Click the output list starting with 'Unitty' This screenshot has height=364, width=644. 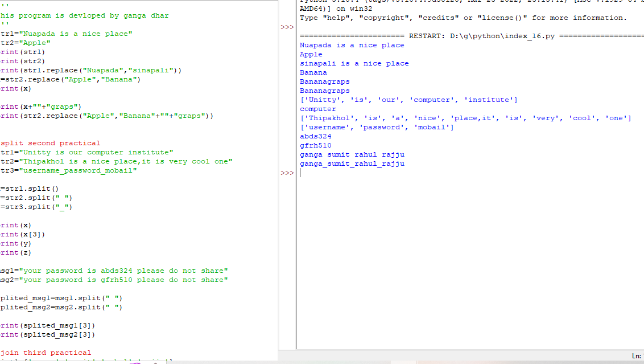(x=408, y=100)
